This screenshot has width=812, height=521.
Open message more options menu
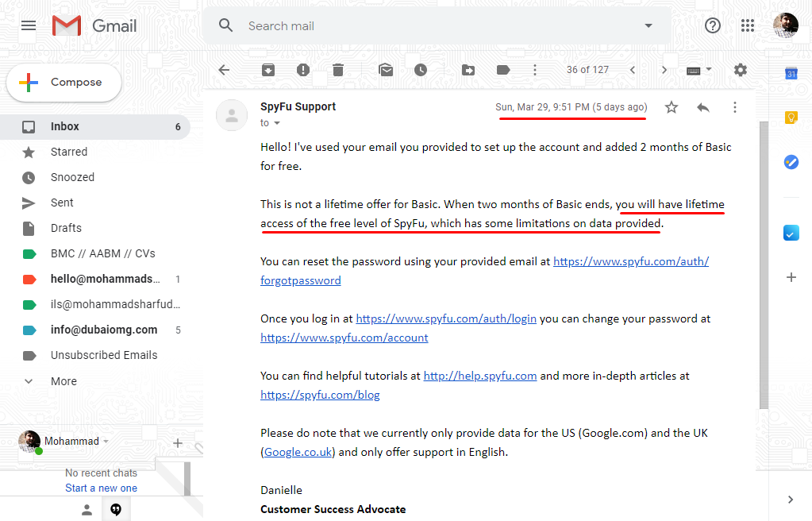tap(735, 107)
